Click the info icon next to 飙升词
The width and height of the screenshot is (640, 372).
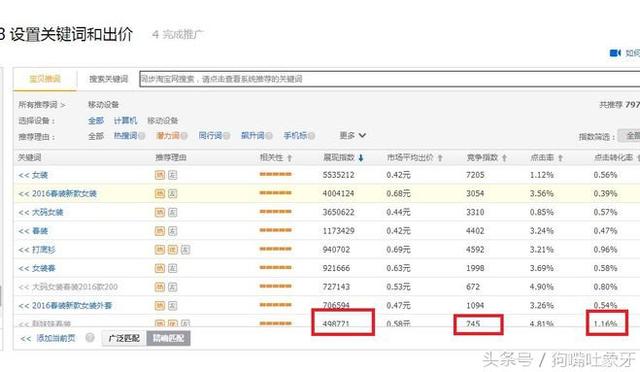tap(269, 136)
